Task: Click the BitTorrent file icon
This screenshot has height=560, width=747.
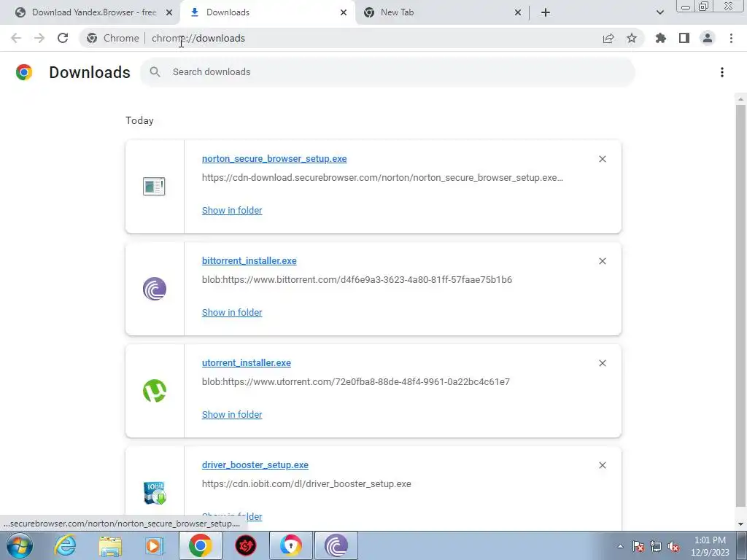Action: pos(155,289)
